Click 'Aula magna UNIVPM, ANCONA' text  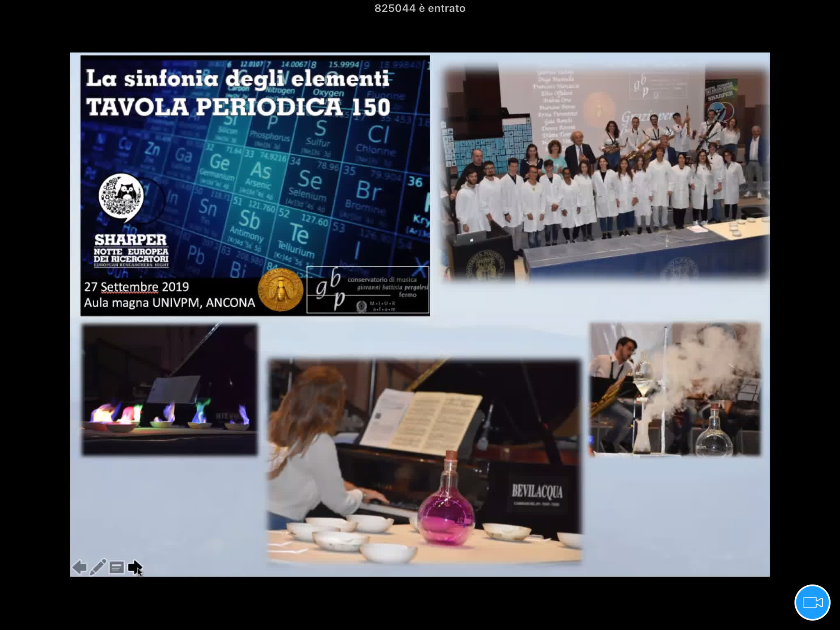[x=169, y=303]
